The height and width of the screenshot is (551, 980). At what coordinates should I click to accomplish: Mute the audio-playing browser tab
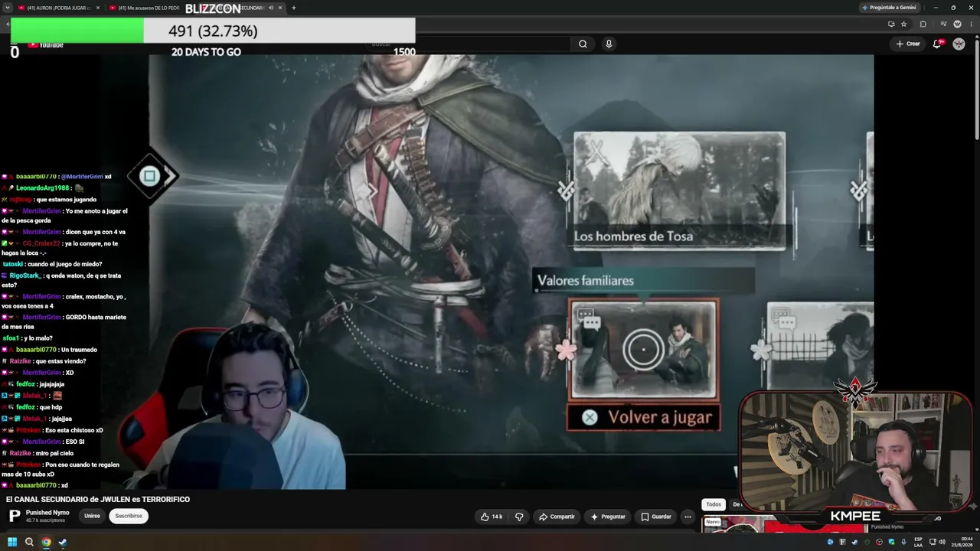click(270, 8)
